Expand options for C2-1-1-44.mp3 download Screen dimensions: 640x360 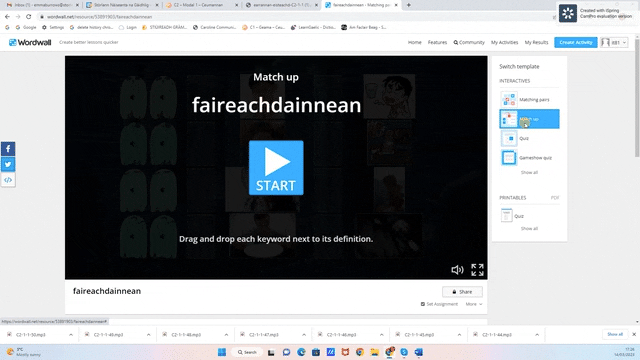(537, 335)
